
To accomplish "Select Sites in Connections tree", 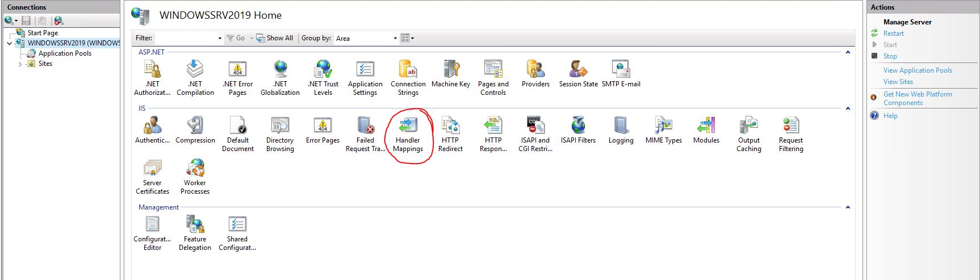I will coord(45,64).
